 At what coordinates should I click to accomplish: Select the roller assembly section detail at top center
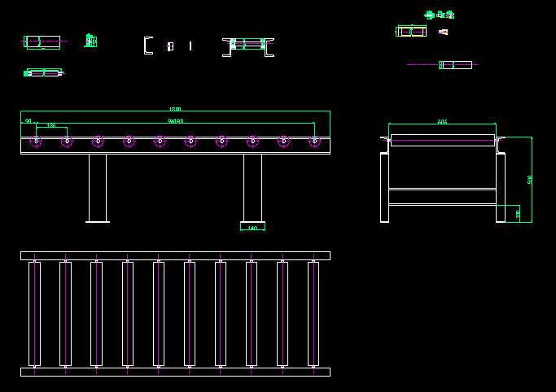248,46
